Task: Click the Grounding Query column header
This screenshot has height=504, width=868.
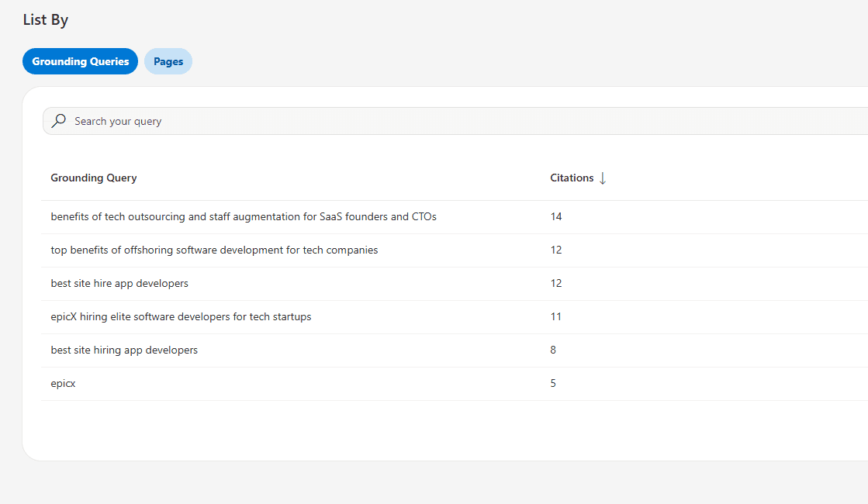Action: [x=94, y=178]
